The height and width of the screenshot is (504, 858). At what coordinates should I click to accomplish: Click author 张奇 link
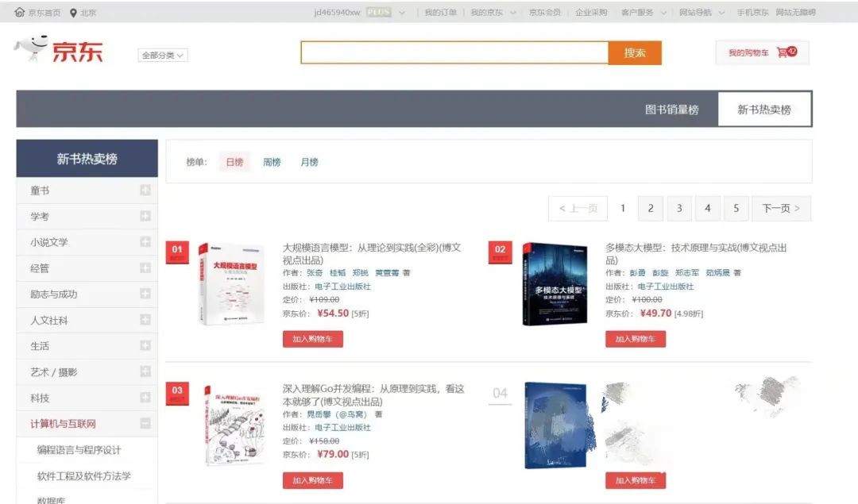(x=315, y=272)
